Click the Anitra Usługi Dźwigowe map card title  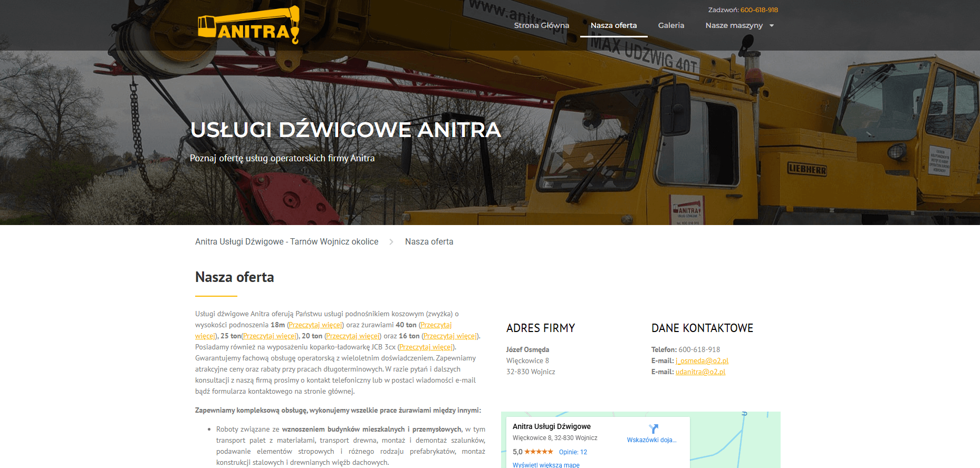click(x=552, y=426)
